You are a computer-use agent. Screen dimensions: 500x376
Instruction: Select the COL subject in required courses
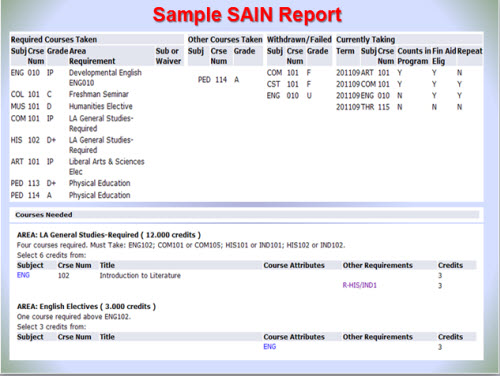17,94
